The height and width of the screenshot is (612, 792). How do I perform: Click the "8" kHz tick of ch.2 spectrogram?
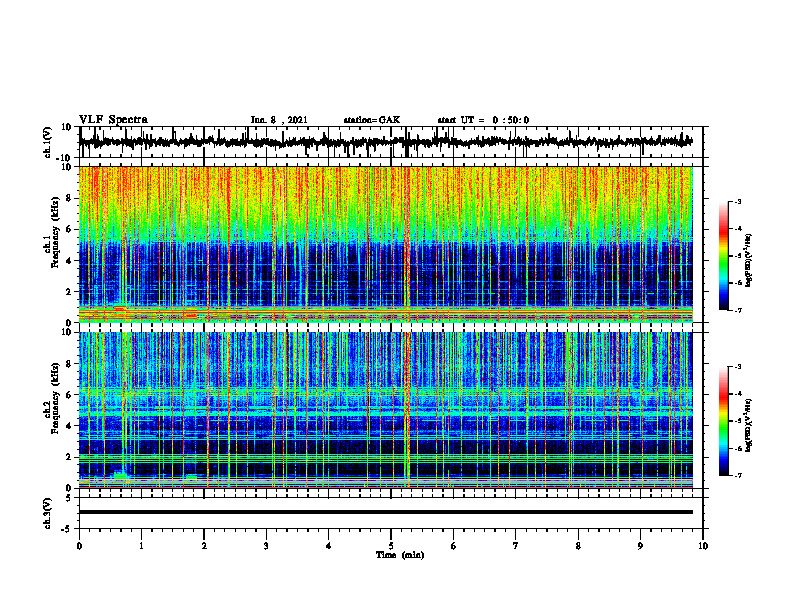pos(69,364)
